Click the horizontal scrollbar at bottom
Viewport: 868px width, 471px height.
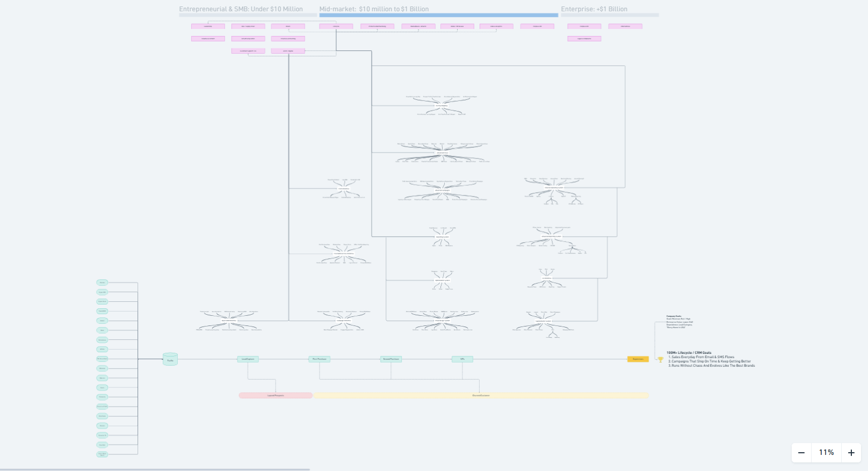tap(155, 469)
